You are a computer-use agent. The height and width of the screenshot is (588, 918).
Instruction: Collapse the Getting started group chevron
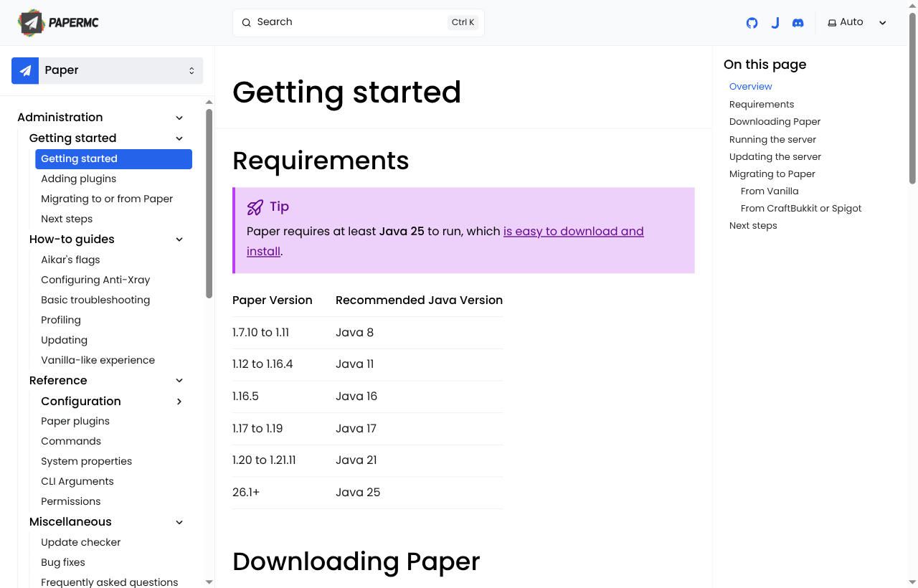(x=179, y=138)
